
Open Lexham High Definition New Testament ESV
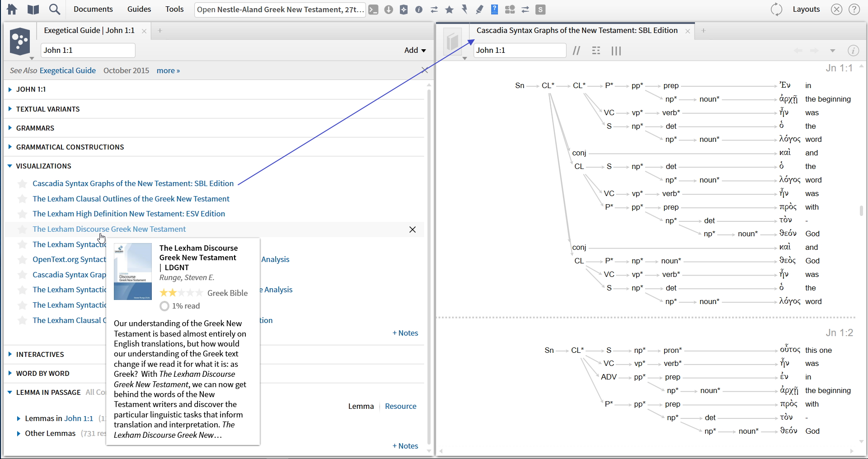(129, 214)
